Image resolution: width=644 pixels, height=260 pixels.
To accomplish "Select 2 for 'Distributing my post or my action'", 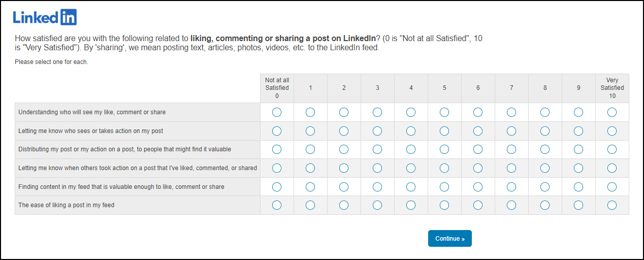I will (x=344, y=149).
